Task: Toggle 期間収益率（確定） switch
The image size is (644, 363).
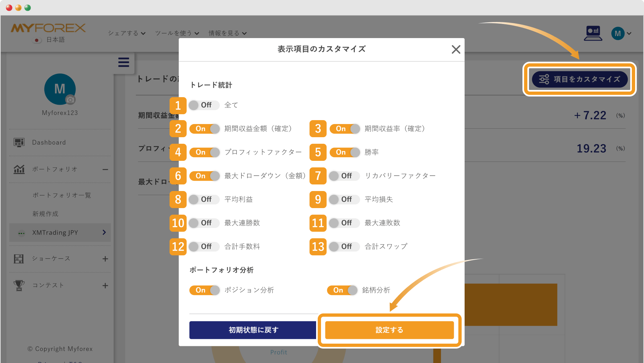Action: [x=345, y=129]
